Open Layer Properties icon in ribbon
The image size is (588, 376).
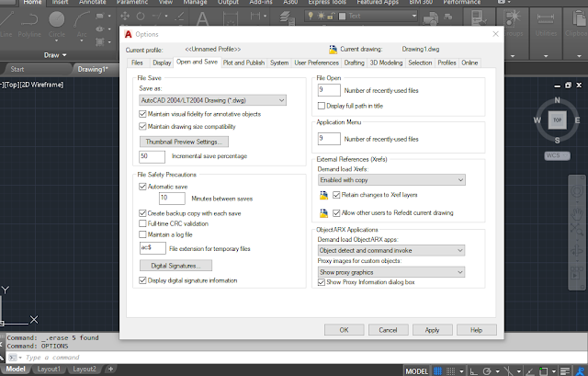click(287, 18)
